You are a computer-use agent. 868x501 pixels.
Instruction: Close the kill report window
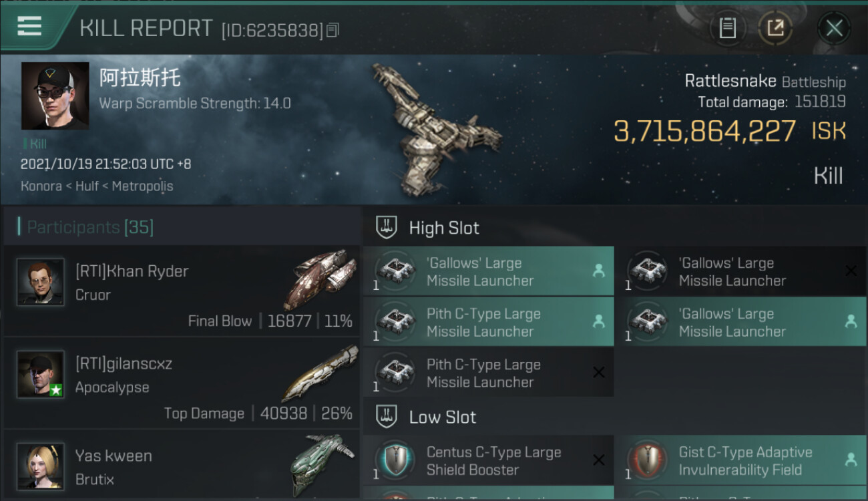(x=834, y=28)
